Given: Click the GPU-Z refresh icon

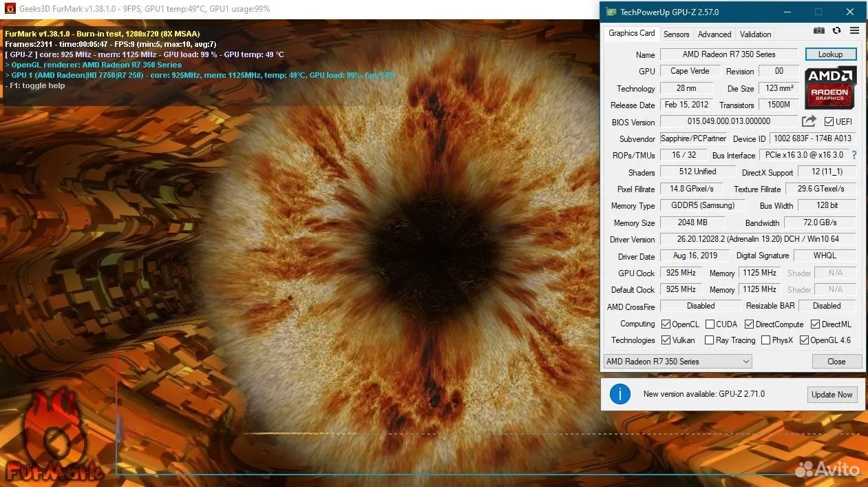Looking at the screenshot, I should [836, 30].
